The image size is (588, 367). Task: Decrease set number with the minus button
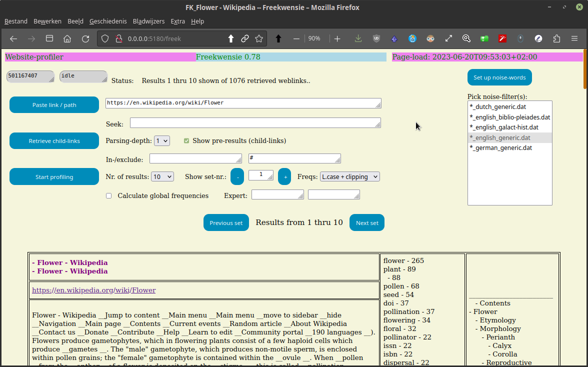(x=237, y=176)
